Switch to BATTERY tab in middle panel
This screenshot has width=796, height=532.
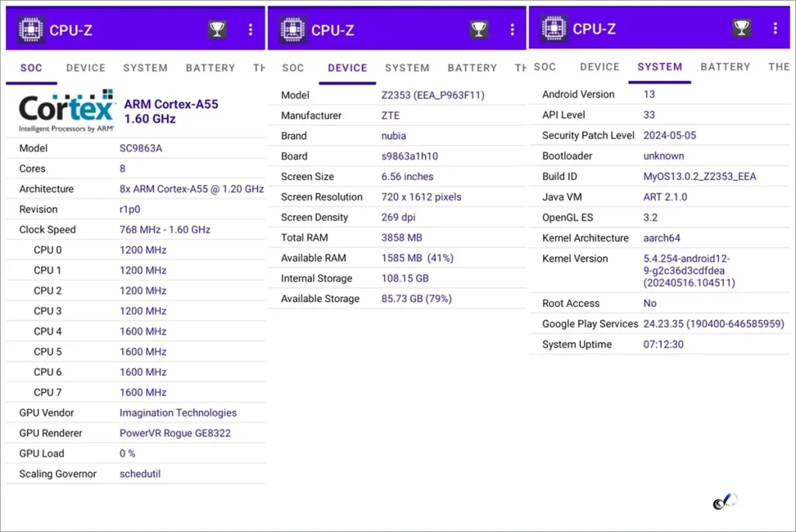tap(472, 68)
